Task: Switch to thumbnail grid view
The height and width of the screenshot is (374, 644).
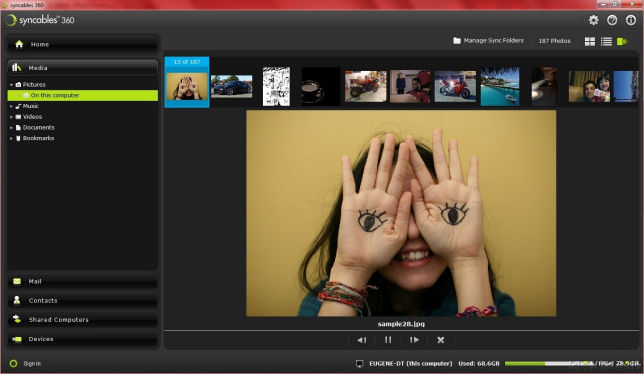Action: 590,41
